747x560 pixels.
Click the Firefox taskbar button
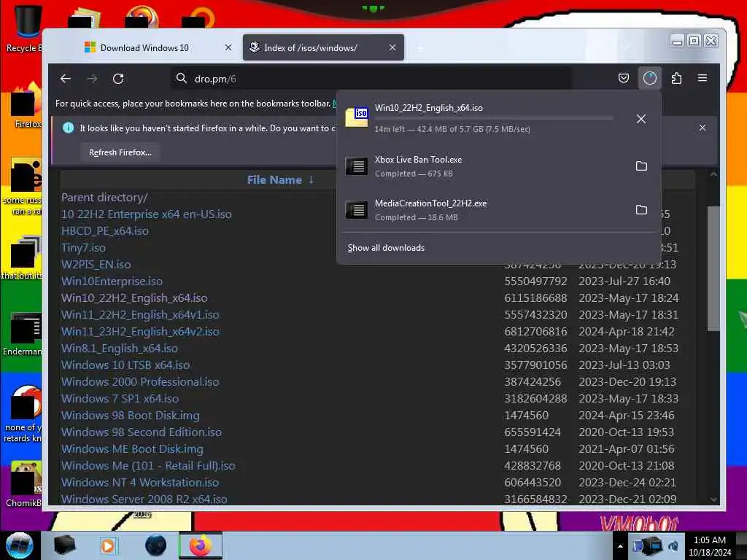coord(200,545)
